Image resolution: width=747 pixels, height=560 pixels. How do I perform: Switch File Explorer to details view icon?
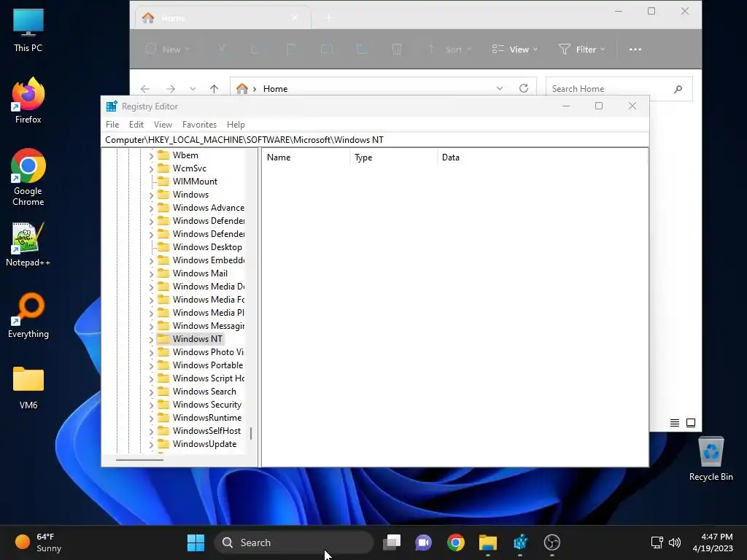click(675, 423)
